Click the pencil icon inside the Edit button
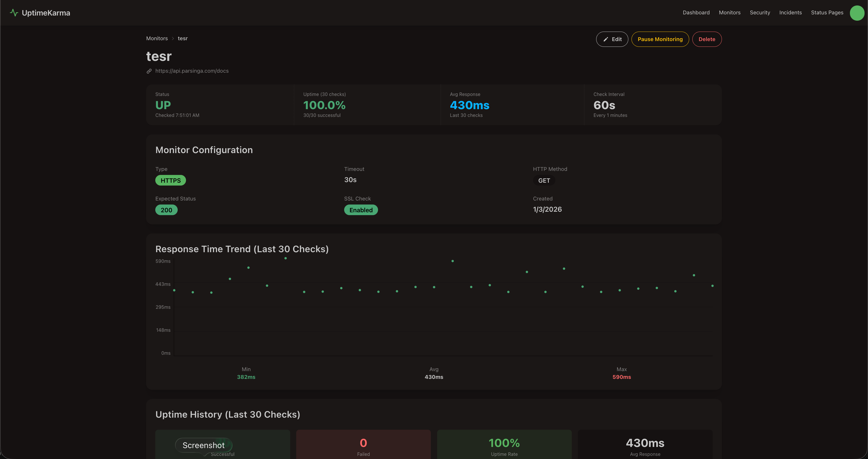Viewport: 868px width, 459px height. 606,39
